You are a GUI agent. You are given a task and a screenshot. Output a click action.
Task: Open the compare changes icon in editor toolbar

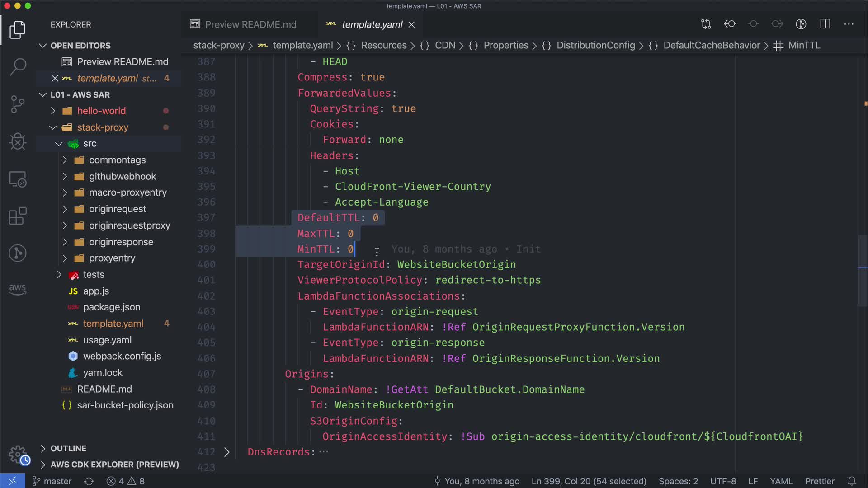click(x=706, y=24)
